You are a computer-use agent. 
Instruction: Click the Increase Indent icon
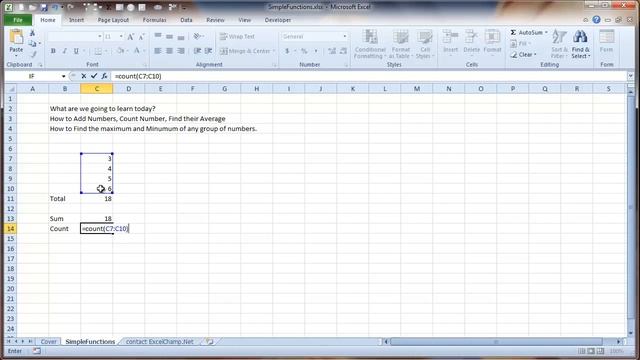208,51
